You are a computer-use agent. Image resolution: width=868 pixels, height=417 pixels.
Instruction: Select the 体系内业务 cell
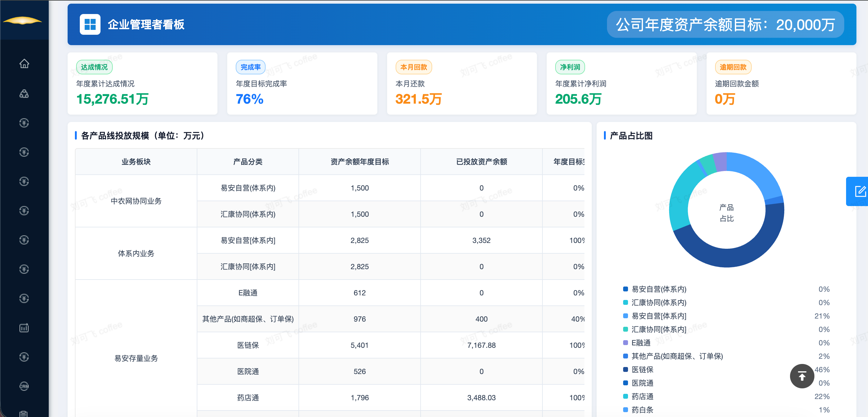136,253
